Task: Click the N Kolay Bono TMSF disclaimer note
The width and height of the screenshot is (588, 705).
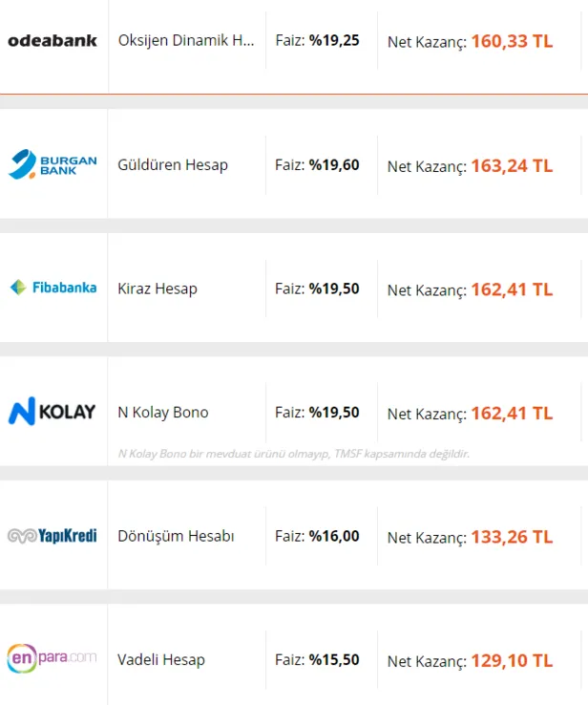Action: (294, 454)
